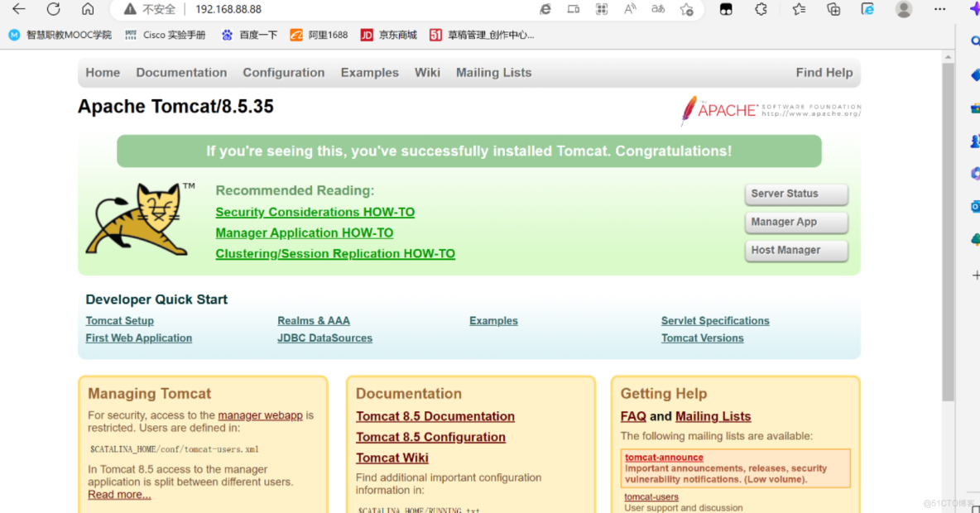Open Security Considerations HOW-TO link

[315, 212]
